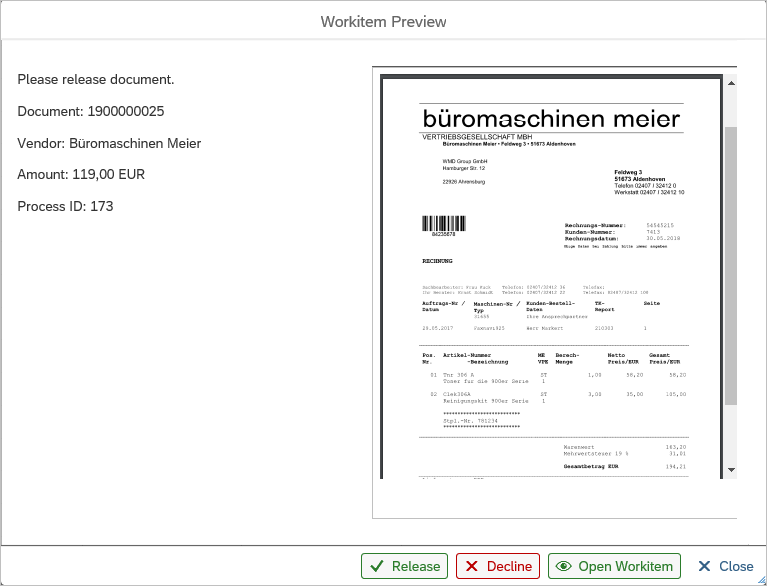The image size is (767, 586).
Task: Click the resize grip in dialog corner
Action: pos(761,580)
